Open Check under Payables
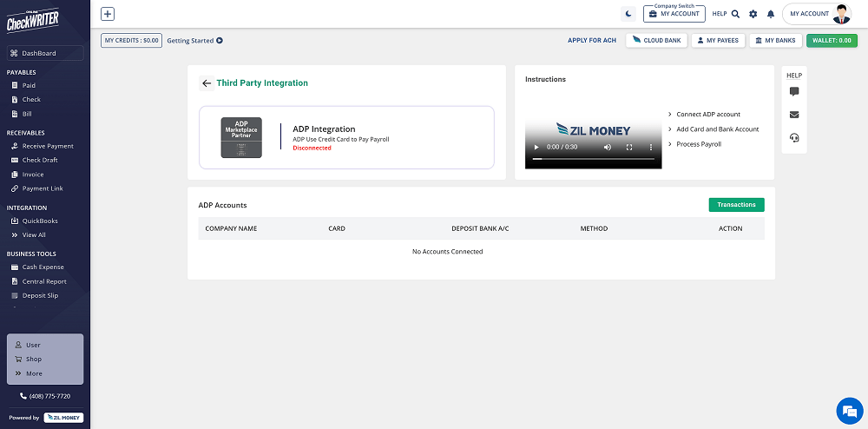868x429 pixels. coord(31,100)
